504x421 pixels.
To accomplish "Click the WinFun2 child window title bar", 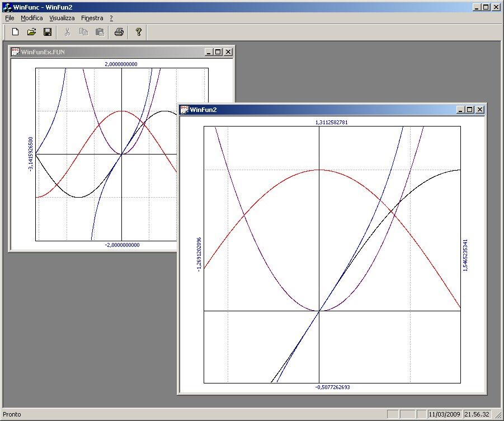I will click(x=332, y=109).
